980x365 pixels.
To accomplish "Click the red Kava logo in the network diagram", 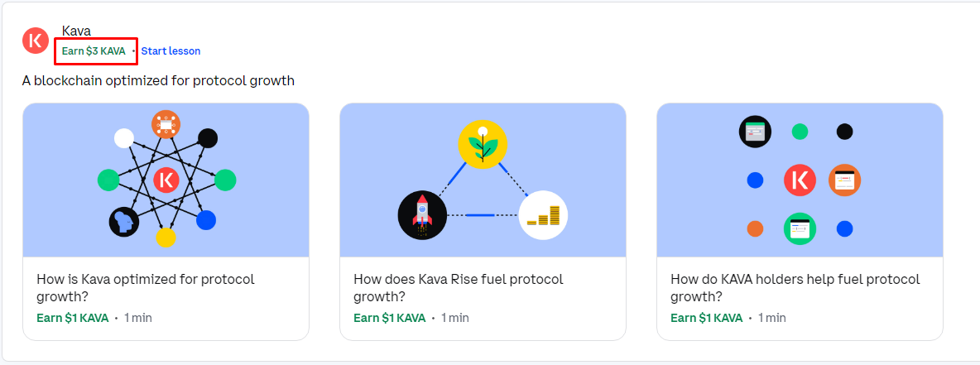I will tap(166, 180).
